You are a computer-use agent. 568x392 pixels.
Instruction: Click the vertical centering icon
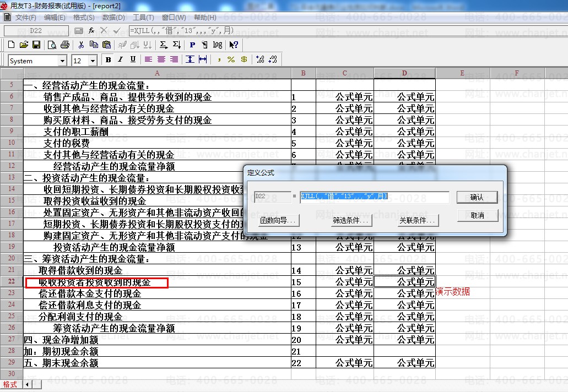point(190,59)
